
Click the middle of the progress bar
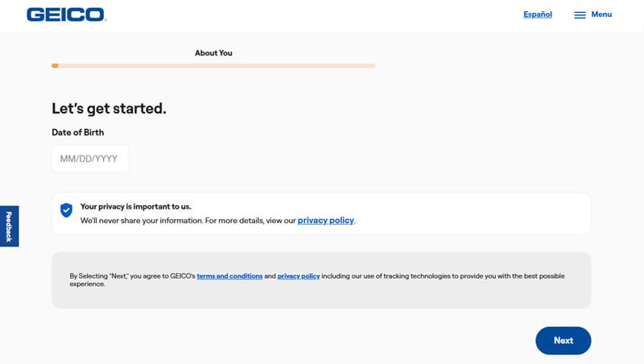coord(213,65)
